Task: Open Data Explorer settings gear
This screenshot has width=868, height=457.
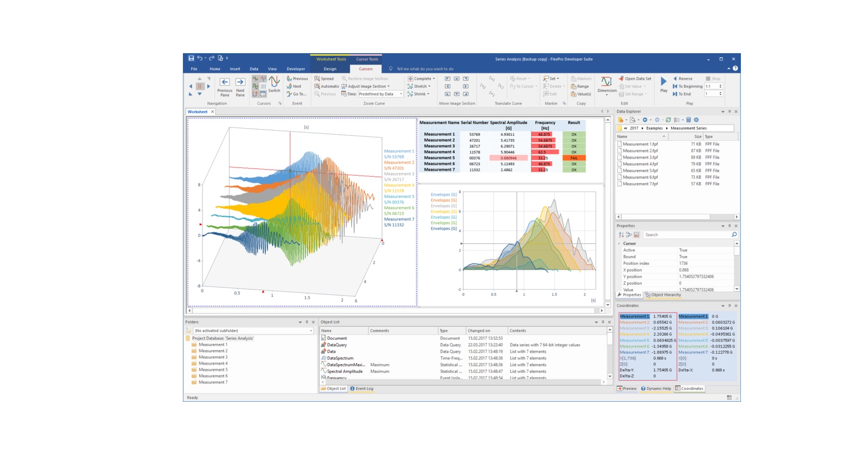Action: 696,120
